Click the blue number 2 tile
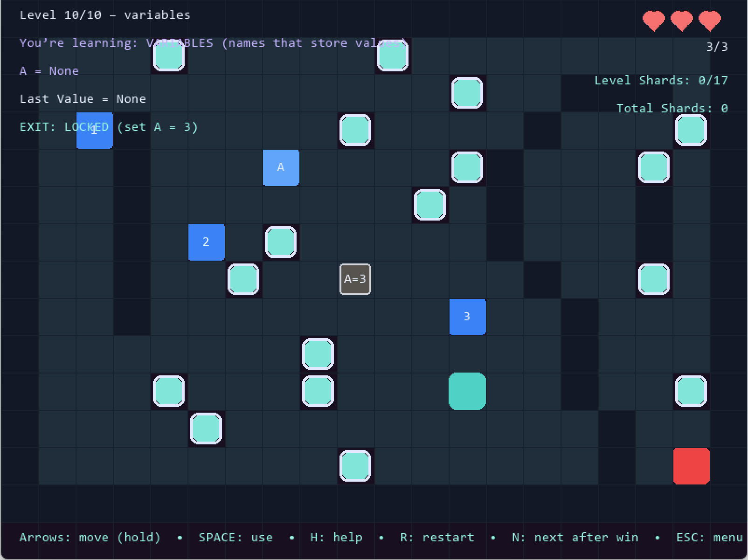748x560 pixels. point(207,242)
